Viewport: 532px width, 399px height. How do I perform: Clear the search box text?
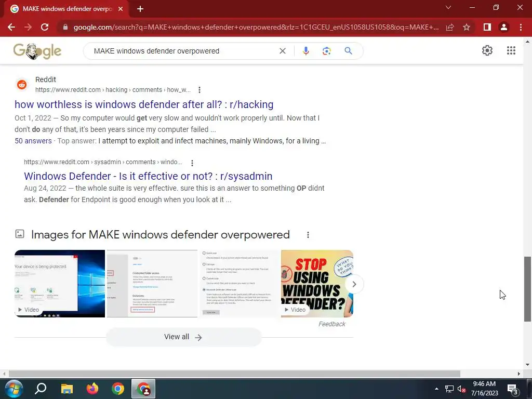tap(282, 51)
